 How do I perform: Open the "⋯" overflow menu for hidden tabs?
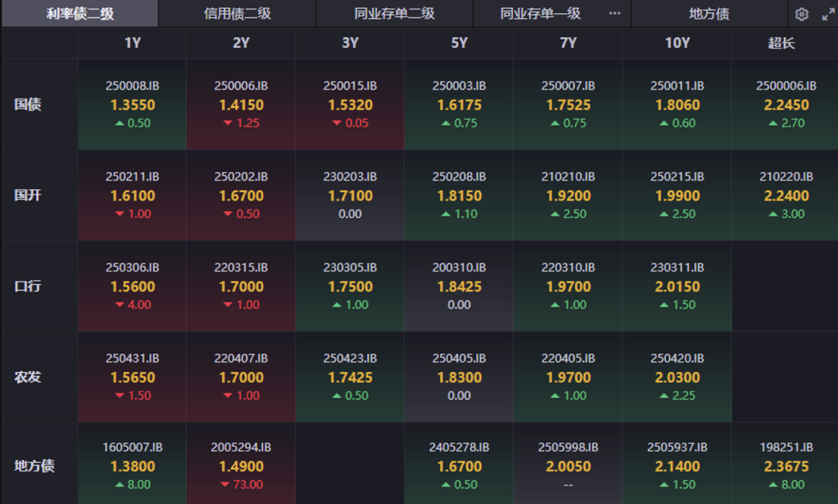tap(615, 13)
